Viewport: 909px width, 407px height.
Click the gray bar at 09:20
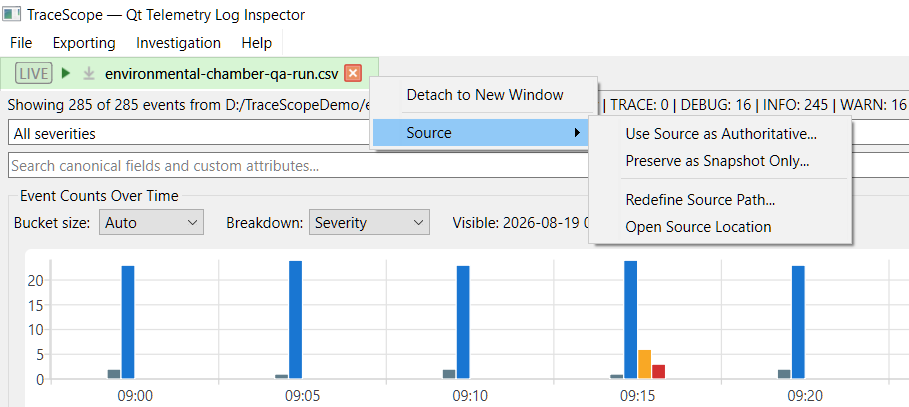784,375
